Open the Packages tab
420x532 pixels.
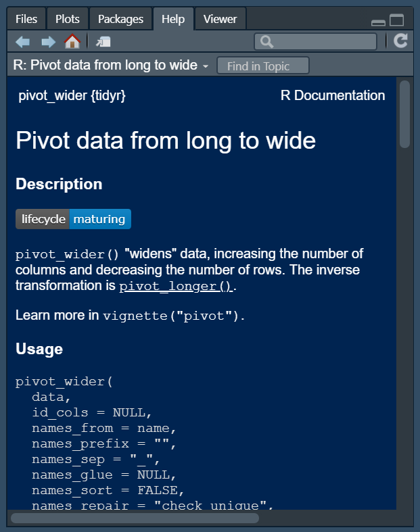coord(120,19)
